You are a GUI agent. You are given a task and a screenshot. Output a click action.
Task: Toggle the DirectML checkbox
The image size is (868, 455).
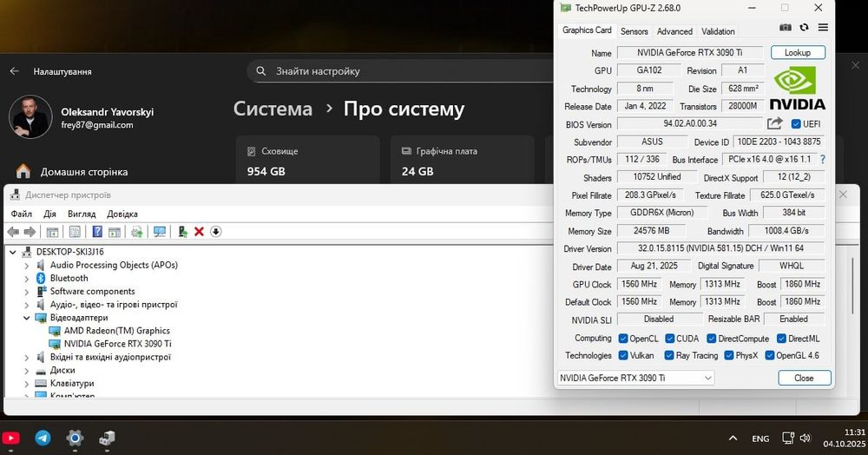tap(781, 338)
